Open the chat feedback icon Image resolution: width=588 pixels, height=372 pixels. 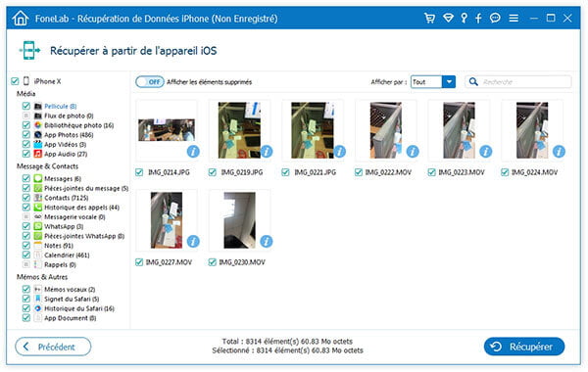tap(495, 18)
